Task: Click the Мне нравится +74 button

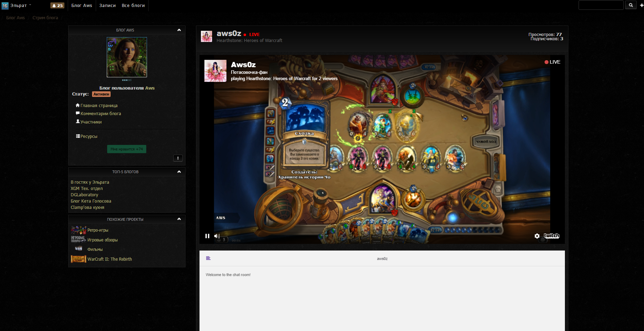Action: pyautogui.click(x=127, y=149)
